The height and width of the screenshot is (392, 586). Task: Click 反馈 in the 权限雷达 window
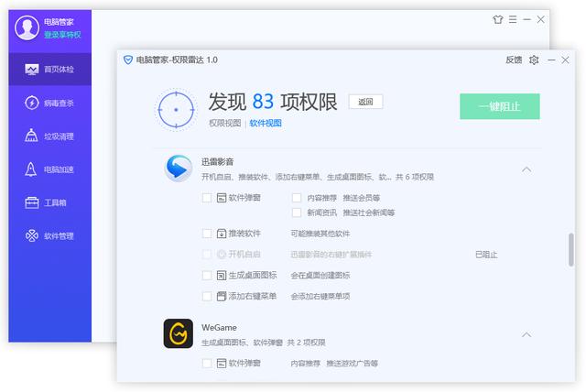coord(514,60)
